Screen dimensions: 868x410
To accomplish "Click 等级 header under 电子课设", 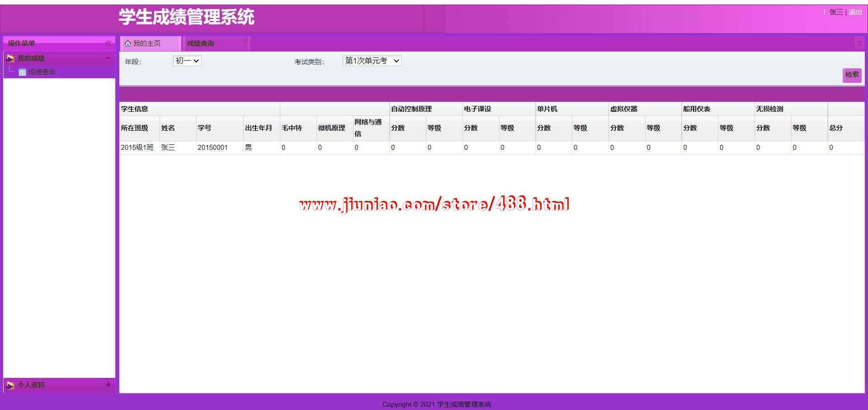I will coord(518,128).
